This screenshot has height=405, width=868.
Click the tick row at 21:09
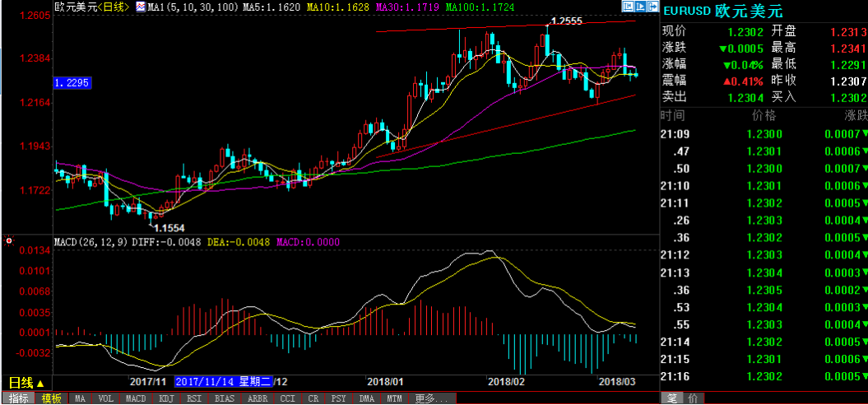764,133
